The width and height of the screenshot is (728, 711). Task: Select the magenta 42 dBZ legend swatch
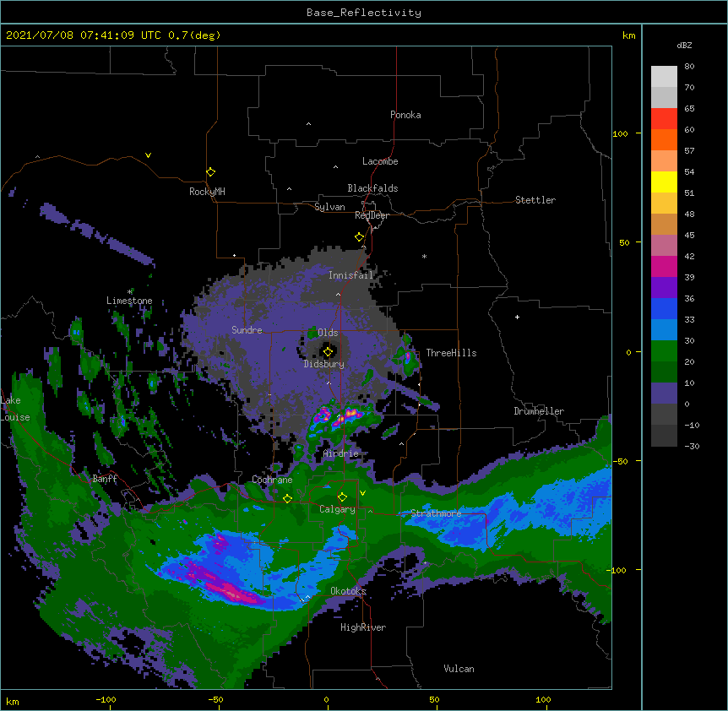[x=664, y=266]
